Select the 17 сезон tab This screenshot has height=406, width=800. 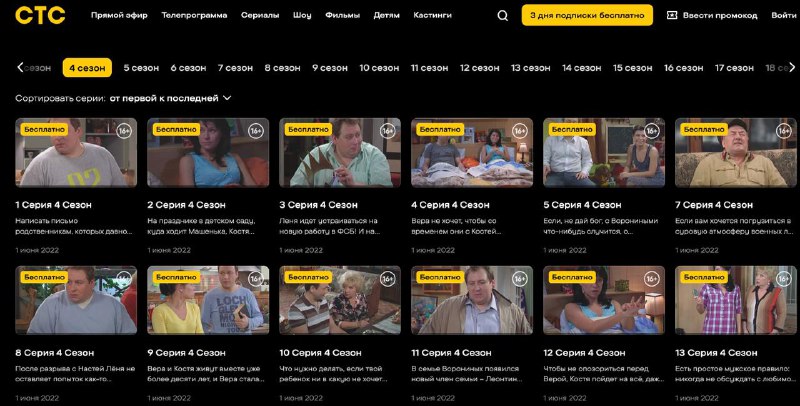tap(734, 68)
